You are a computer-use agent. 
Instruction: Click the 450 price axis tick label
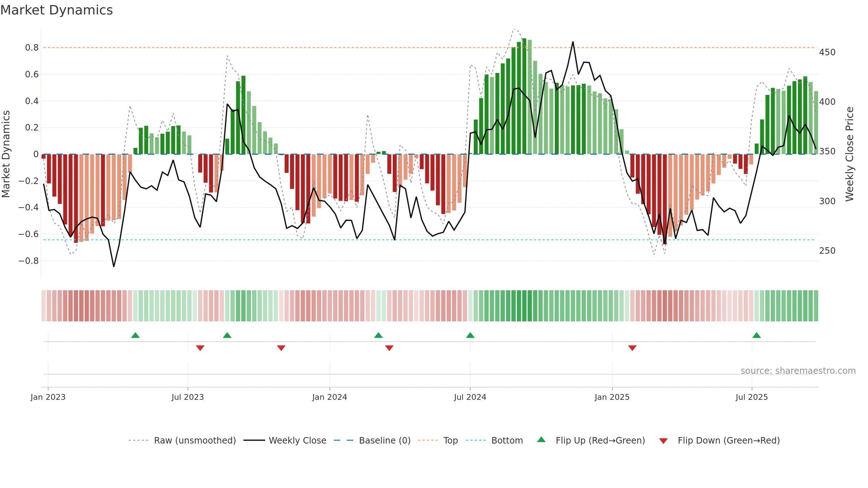point(827,52)
